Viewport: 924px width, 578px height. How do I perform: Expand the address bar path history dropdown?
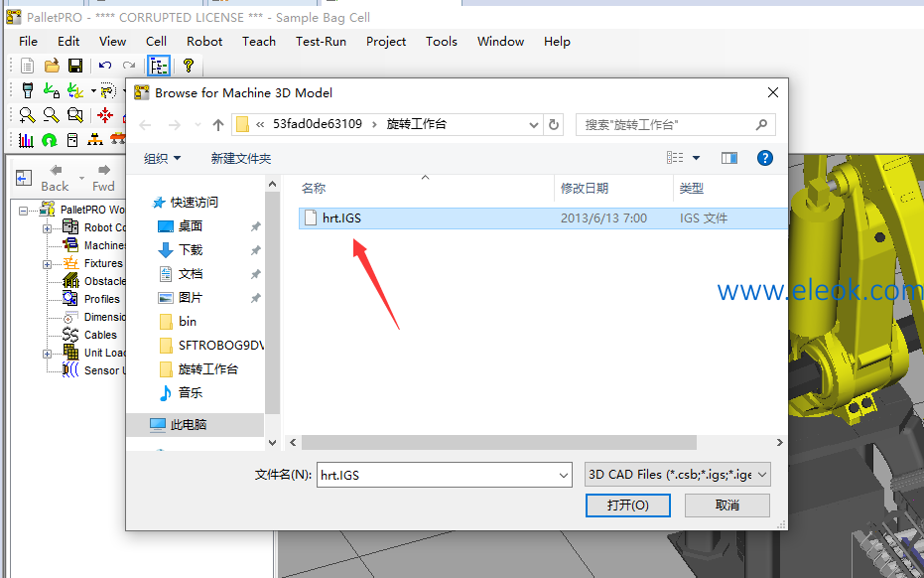click(x=533, y=124)
